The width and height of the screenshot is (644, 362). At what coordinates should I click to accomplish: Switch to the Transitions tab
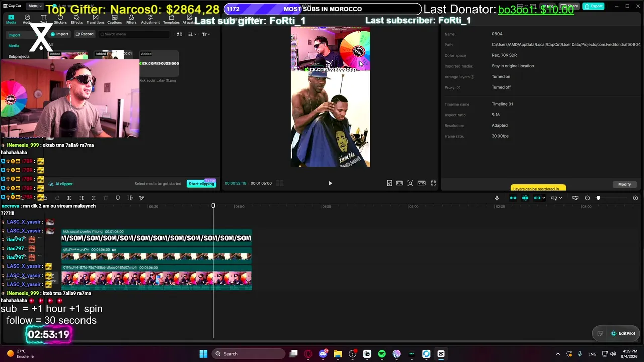(95, 19)
